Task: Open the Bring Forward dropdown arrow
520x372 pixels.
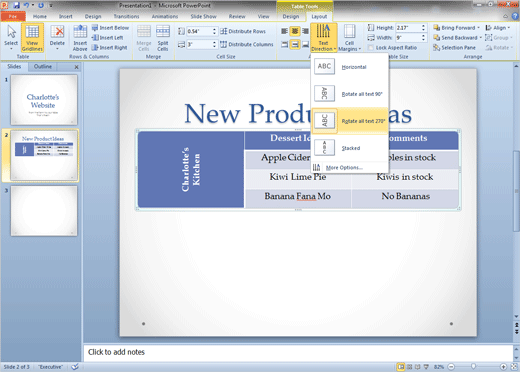Action: (478, 28)
